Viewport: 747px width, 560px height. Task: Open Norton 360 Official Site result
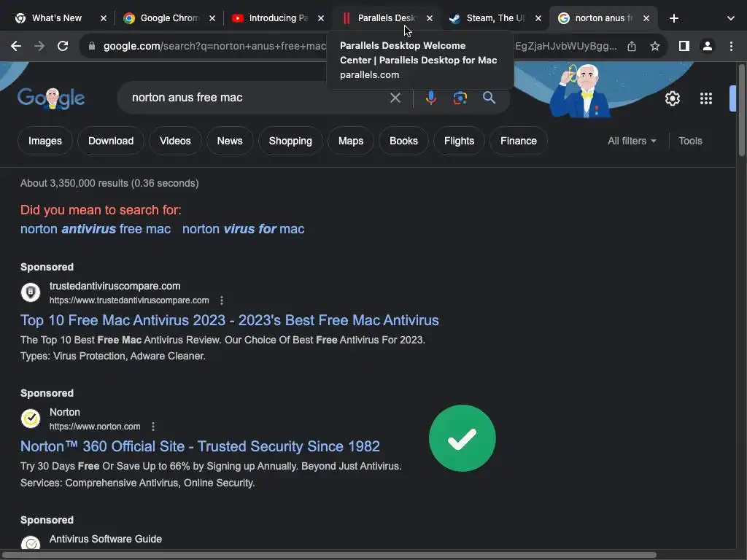pyautogui.click(x=200, y=446)
